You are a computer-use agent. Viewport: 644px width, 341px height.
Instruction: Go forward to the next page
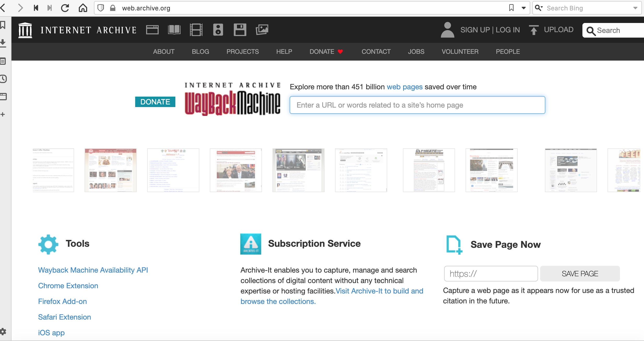click(x=20, y=8)
